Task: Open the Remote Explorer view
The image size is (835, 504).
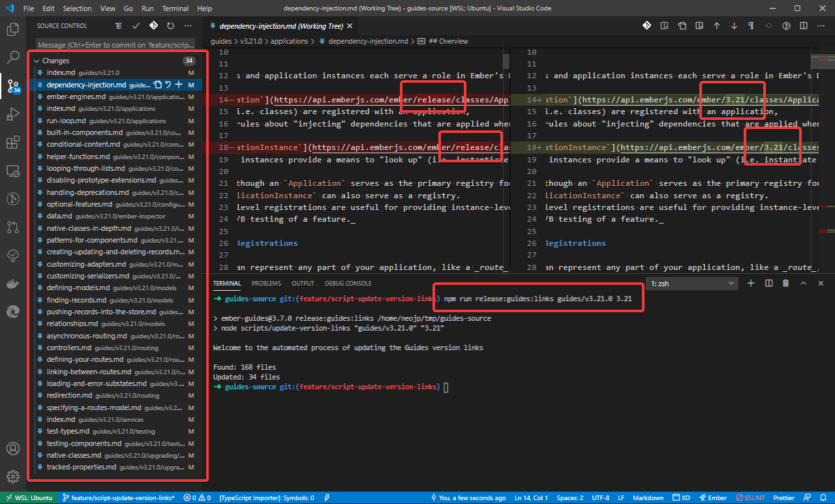Action: [x=12, y=171]
